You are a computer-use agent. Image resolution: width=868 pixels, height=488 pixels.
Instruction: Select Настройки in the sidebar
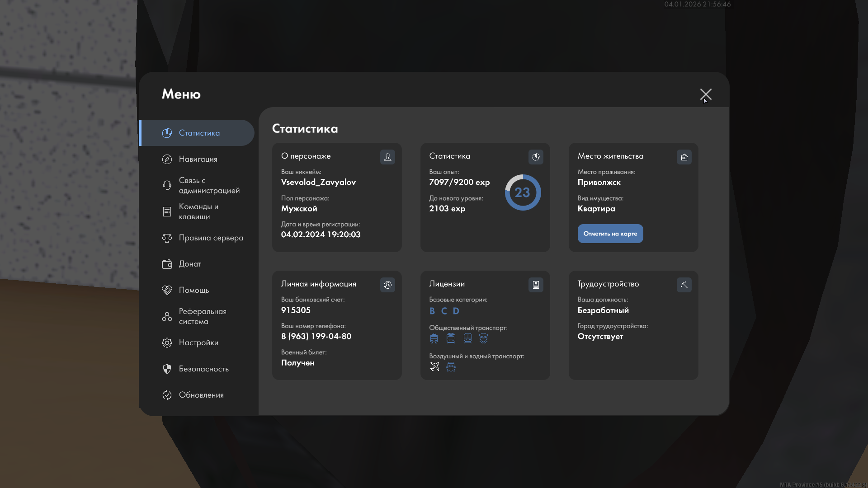[198, 343]
